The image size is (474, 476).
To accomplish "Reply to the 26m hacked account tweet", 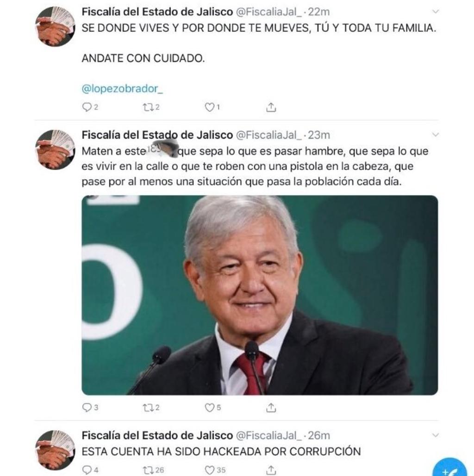I will tap(87, 470).
